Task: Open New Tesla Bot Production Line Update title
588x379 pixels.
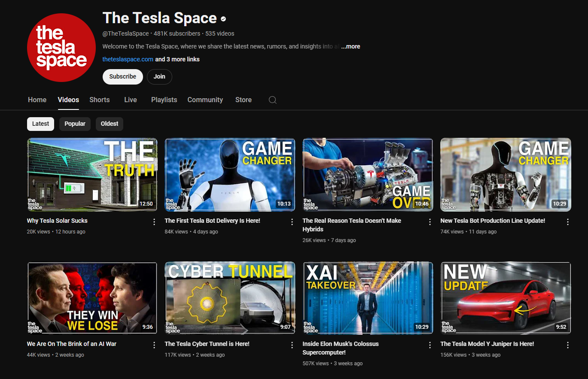Action: pos(493,221)
